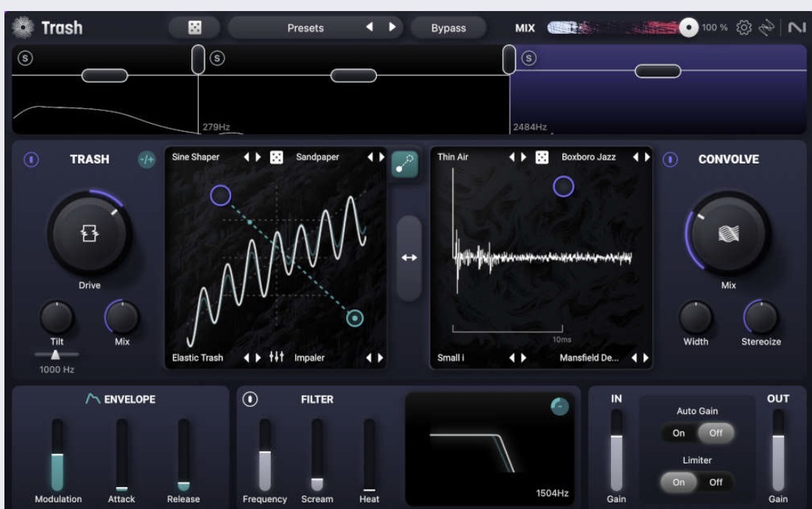Screen dimensions: 812x509
Task: Select next Thin Air impulse
Action: coord(523,157)
